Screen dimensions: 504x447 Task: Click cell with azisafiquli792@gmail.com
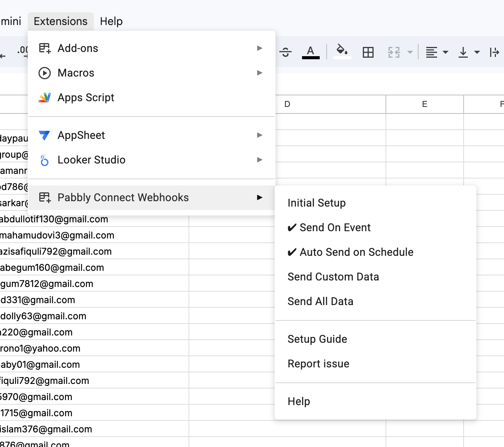click(x=94, y=251)
